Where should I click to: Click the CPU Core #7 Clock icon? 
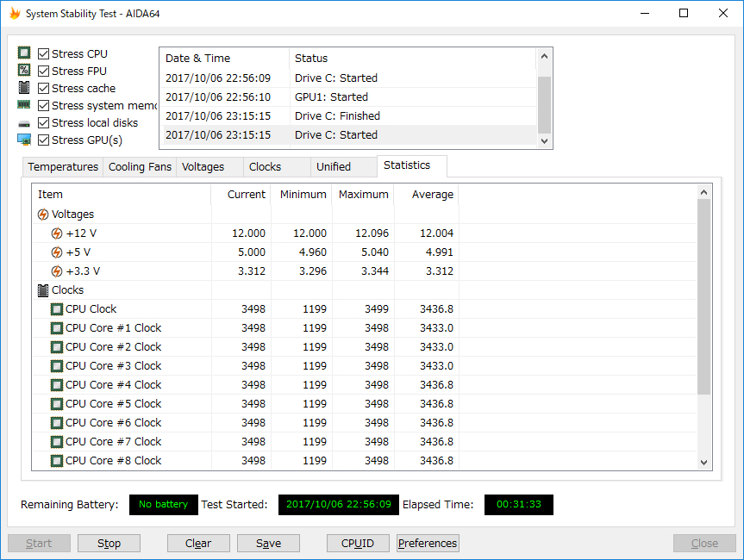pos(56,442)
